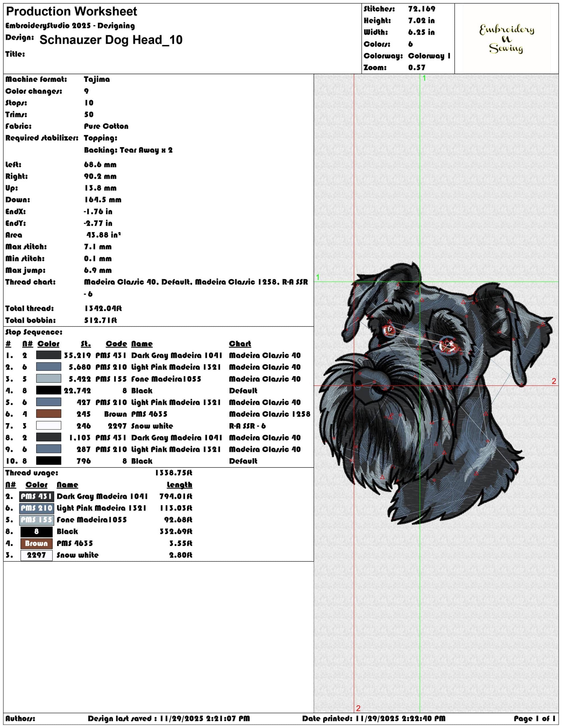562x728 pixels.
Task: Select stitch count 796 in stop 10
Action: 84,461
